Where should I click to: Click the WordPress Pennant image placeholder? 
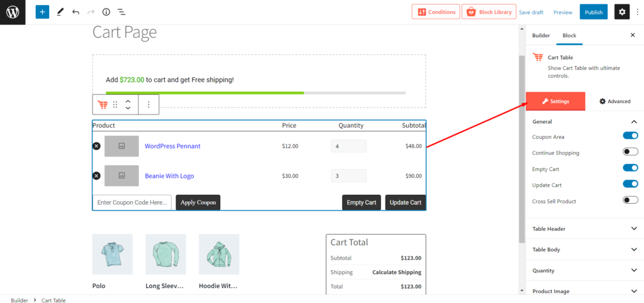(x=121, y=146)
